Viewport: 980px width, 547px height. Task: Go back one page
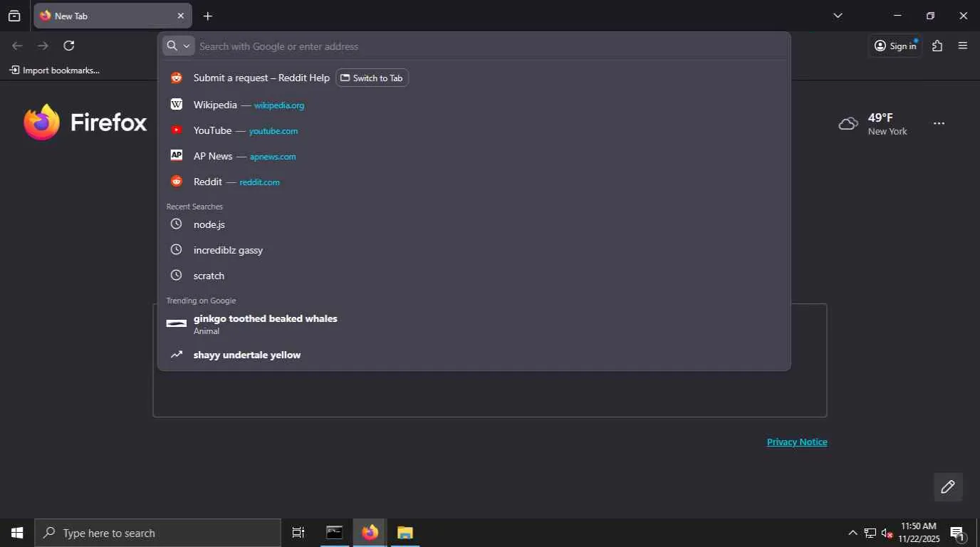[18, 46]
